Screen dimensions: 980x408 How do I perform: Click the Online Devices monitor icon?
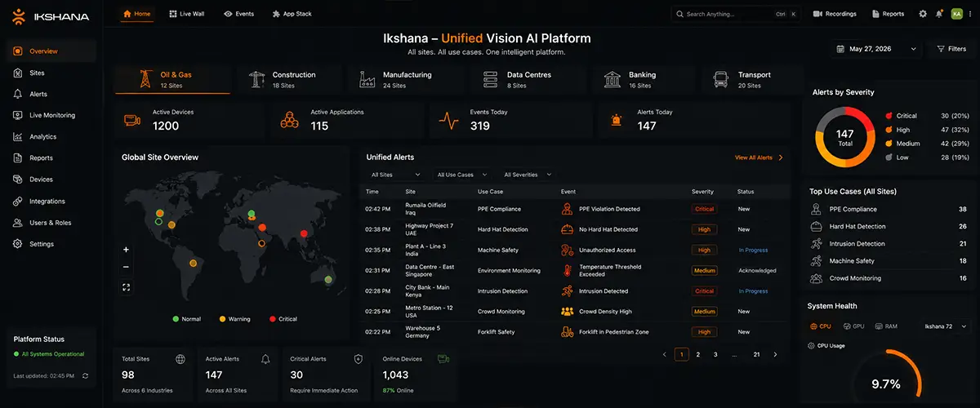443,357
